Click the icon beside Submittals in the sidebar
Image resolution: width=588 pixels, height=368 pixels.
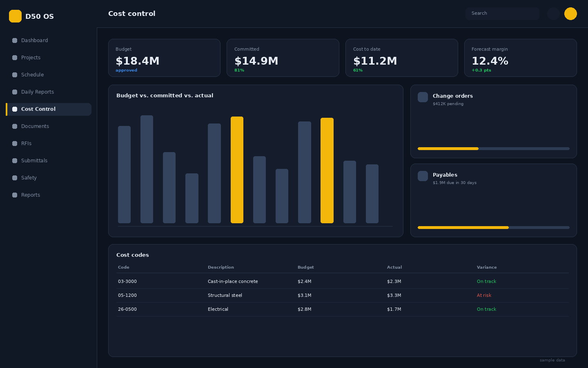[x=15, y=161]
